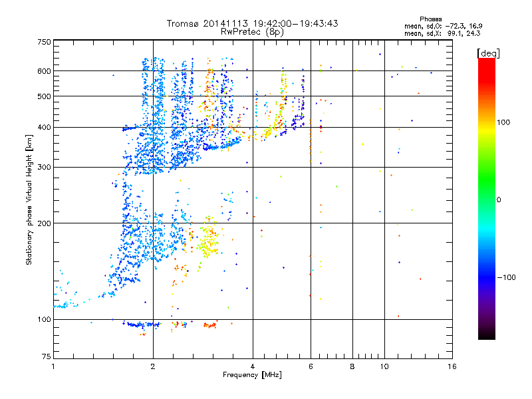Click the '75' height axis tick label
Image resolution: width=532 pixels, height=399 pixels.
[47, 356]
